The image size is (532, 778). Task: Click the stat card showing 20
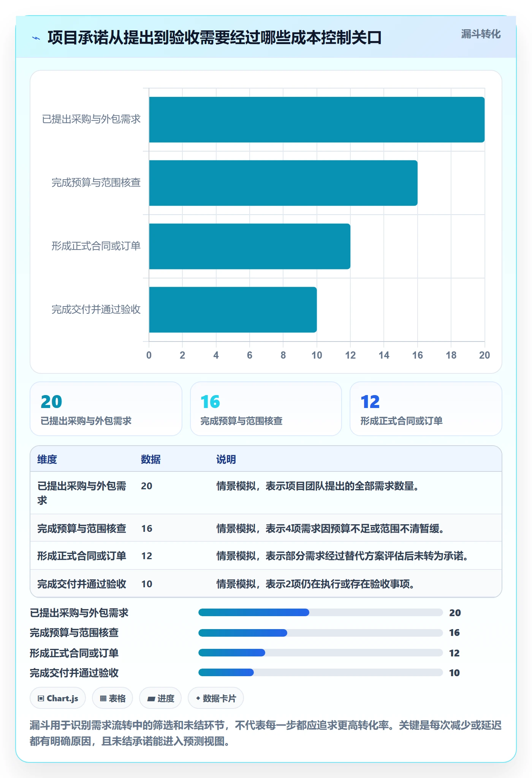tap(106, 409)
